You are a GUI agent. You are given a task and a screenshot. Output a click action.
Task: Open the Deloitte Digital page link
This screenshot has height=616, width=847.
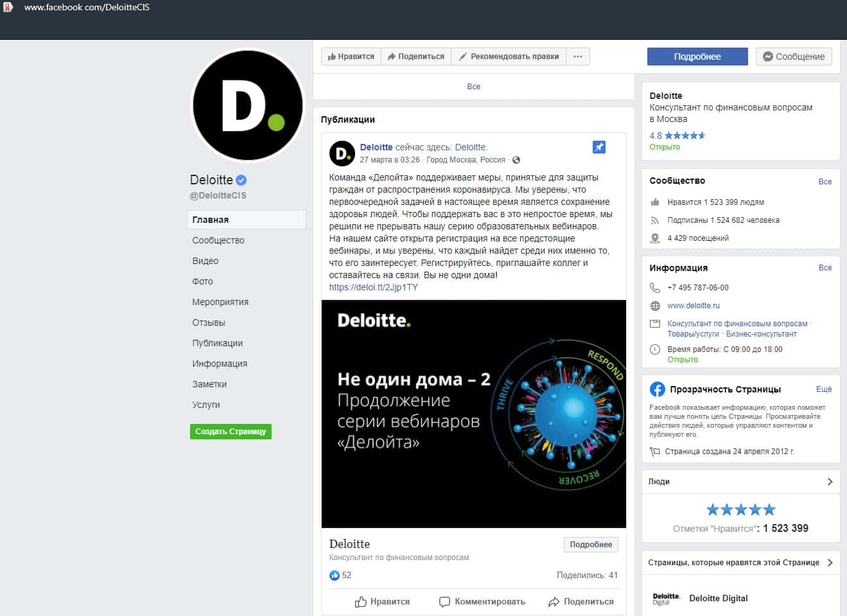pyautogui.click(x=719, y=598)
